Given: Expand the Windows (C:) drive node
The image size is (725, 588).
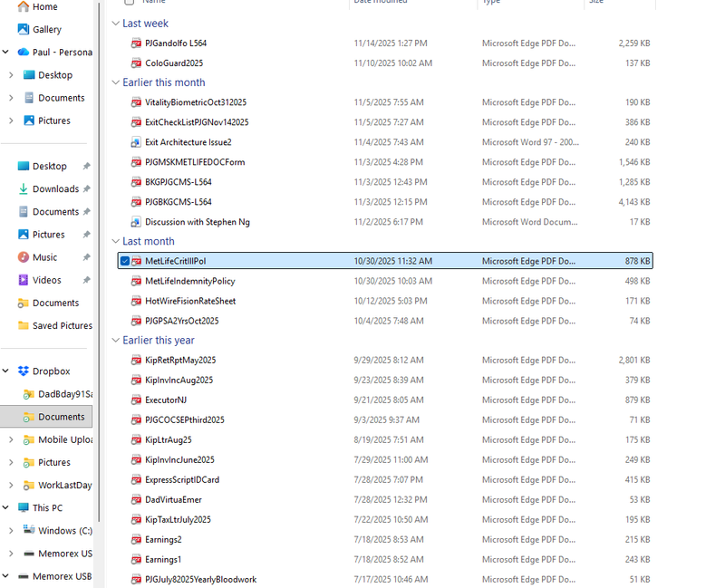Looking at the screenshot, I should 11,530.
